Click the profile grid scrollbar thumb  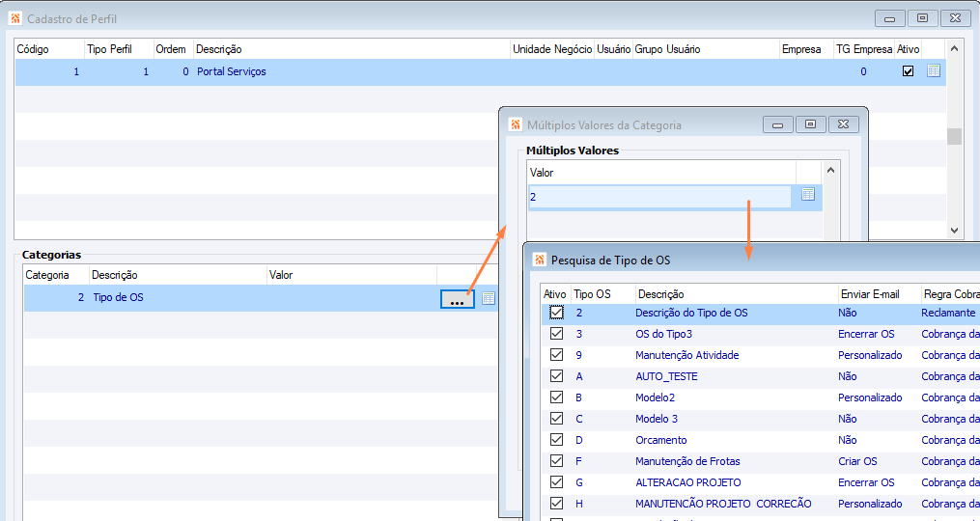[x=954, y=136]
